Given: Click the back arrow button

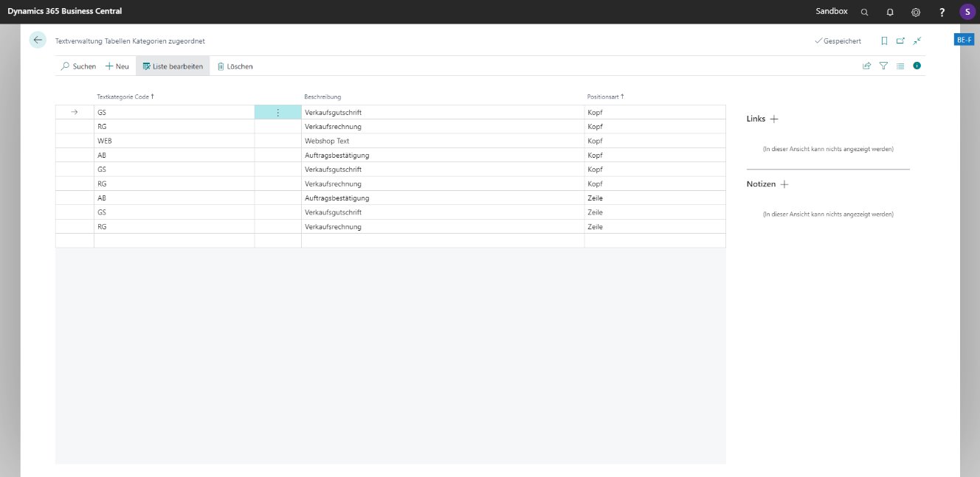Looking at the screenshot, I should pos(38,41).
